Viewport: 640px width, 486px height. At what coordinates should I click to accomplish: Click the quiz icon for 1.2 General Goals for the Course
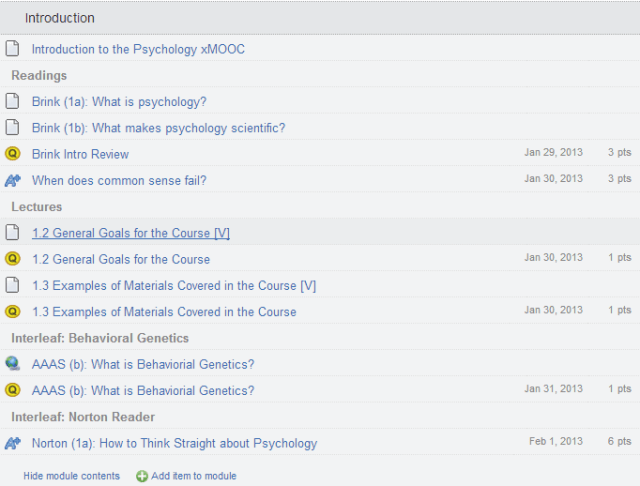coord(12,259)
